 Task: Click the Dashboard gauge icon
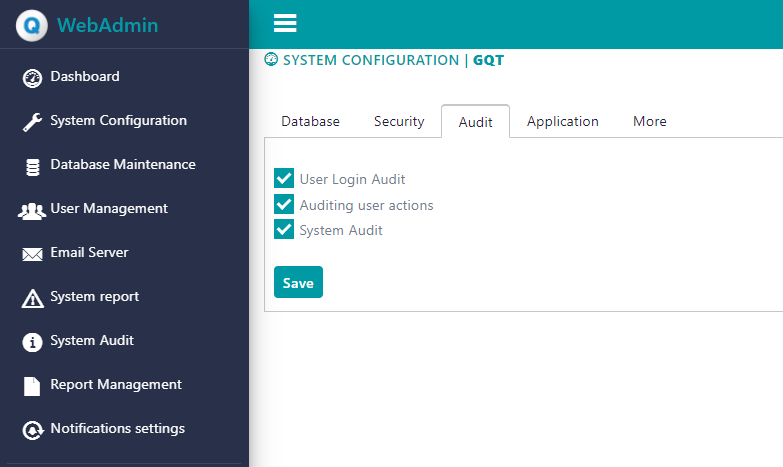coord(32,78)
